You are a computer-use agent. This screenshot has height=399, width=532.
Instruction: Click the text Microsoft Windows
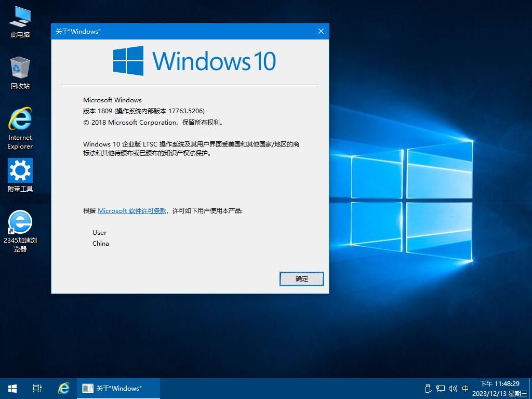[x=112, y=100]
